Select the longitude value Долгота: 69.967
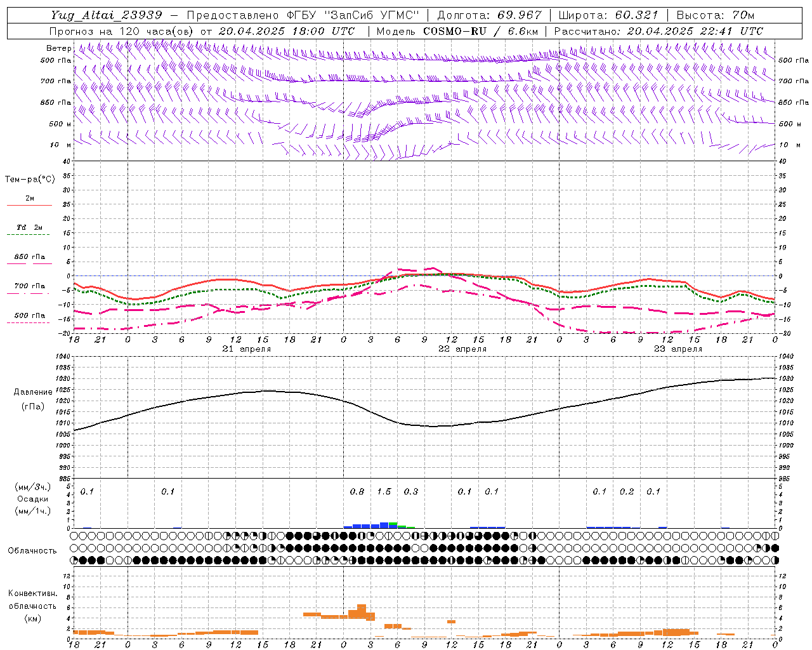Viewport: 812px width, 650px height. pos(490,15)
